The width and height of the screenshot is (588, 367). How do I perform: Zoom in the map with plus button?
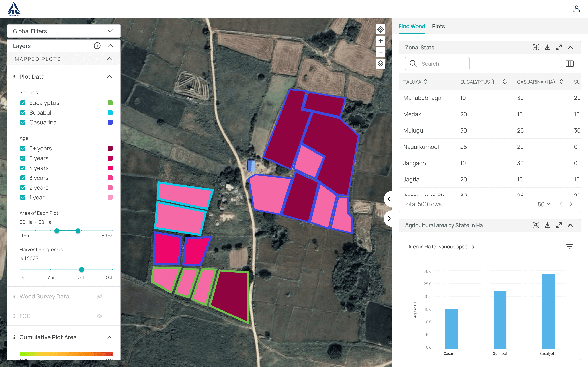click(380, 41)
